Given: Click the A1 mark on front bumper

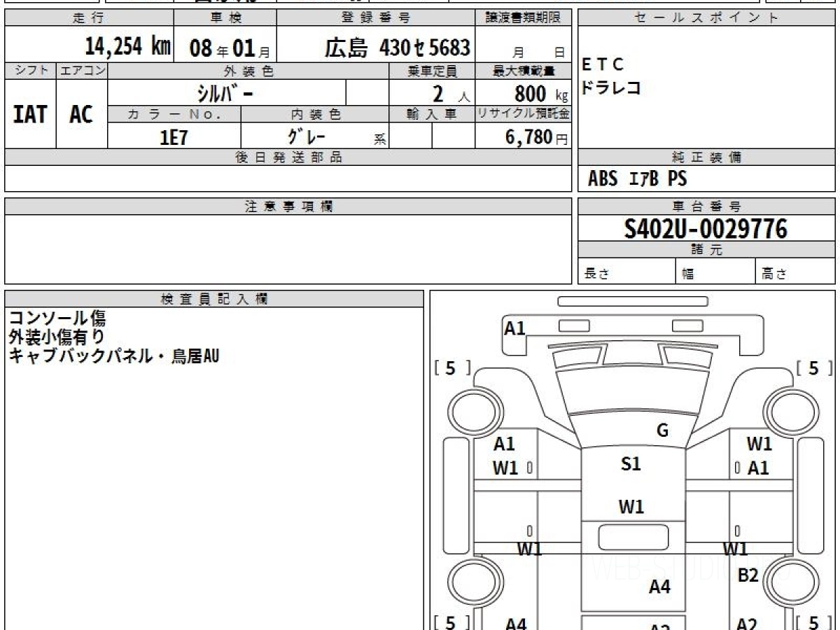Looking at the screenshot, I should point(515,328).
